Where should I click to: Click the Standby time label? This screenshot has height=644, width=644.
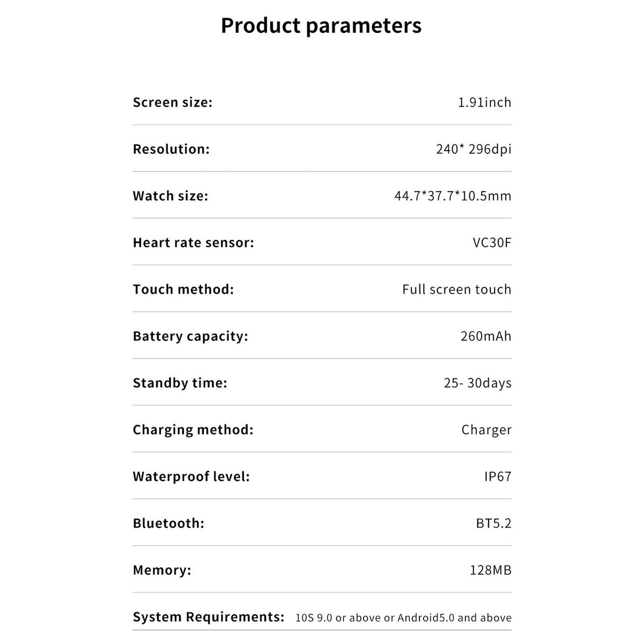click(180, 383)
